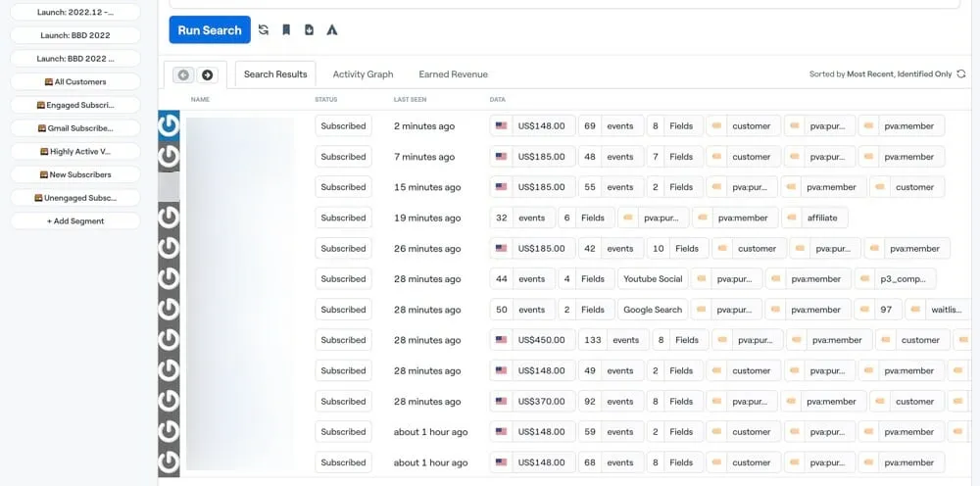The height and width of the screenshot is (486, 980).
Task: Select the Search Results tab
Action: click(x=275, y=74)
